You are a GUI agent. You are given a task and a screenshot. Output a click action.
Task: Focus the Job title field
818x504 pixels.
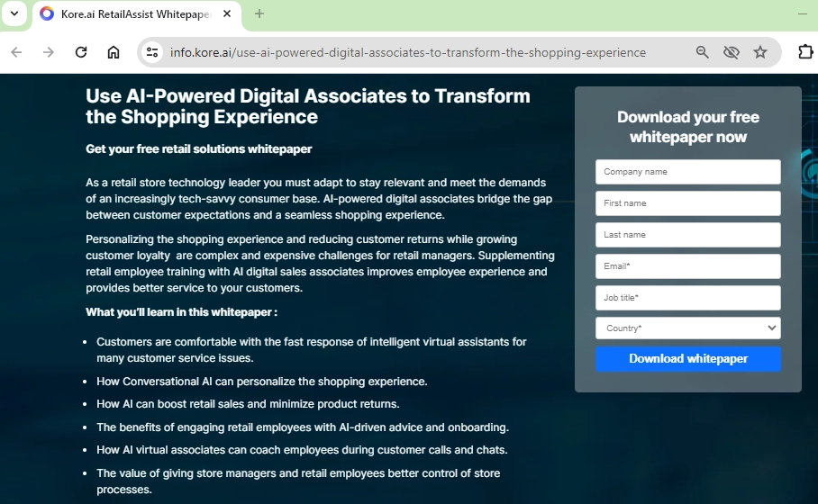coord(688,298)
